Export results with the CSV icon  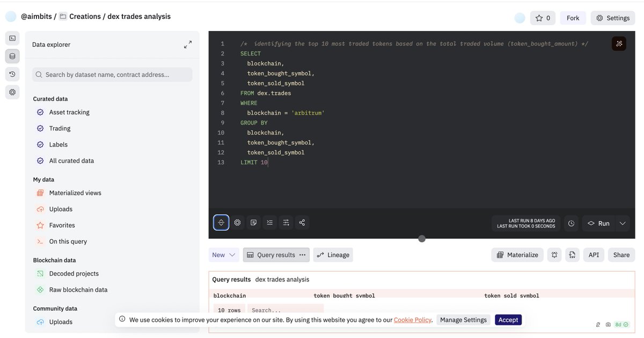[573, 255]
